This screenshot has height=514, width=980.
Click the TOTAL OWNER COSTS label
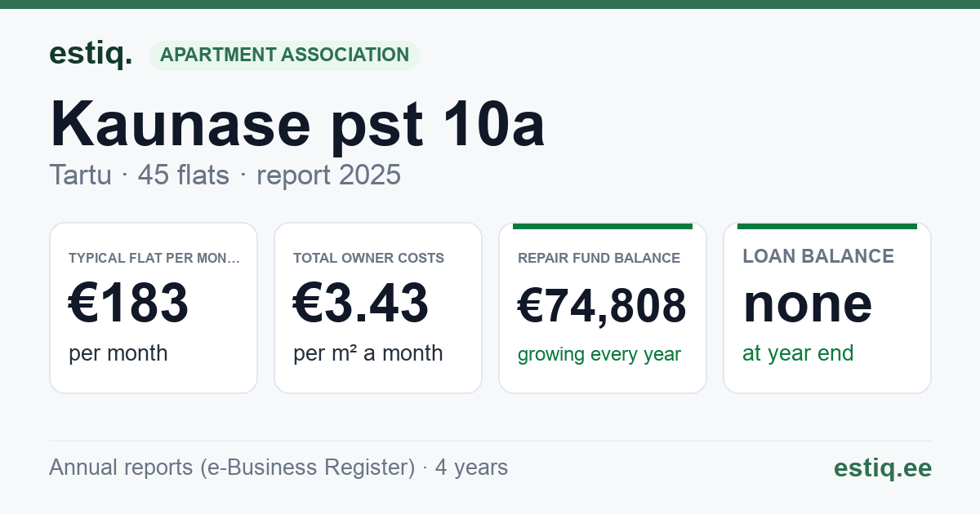[x=368, y=258]
